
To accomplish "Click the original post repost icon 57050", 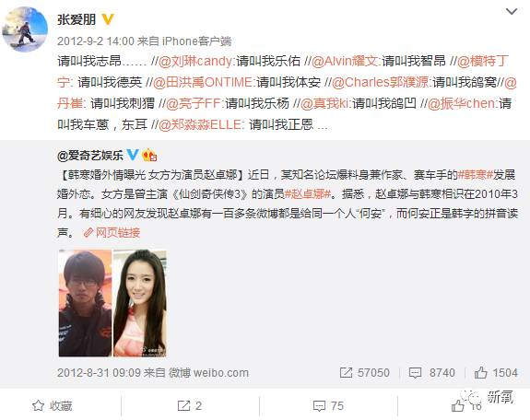I will (x=364, y=373).
